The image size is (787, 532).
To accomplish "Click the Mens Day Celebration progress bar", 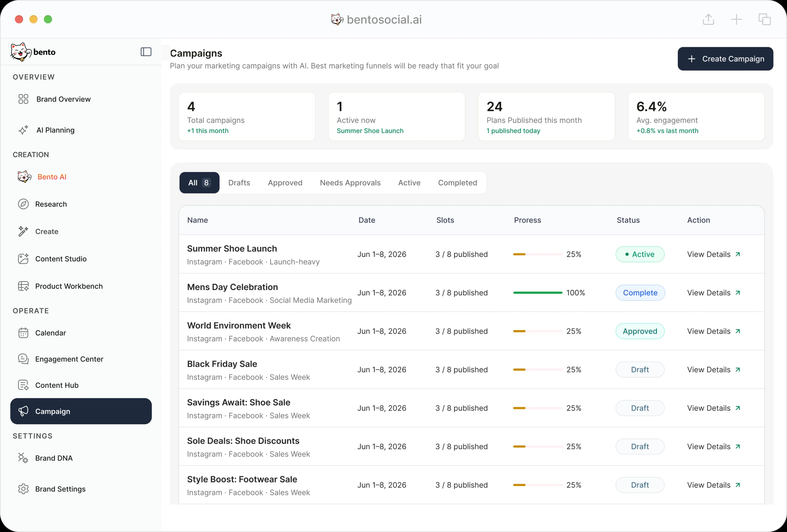I will click(538, 293).
